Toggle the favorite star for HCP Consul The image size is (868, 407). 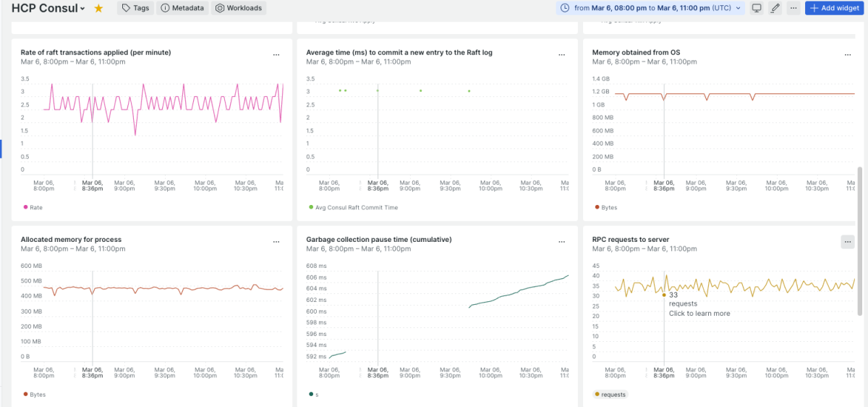click(99, 8)
